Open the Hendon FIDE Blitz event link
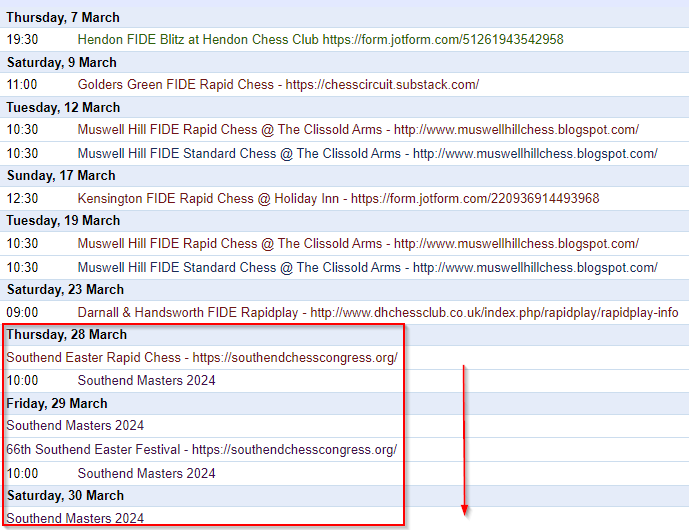 pos(320,40)
